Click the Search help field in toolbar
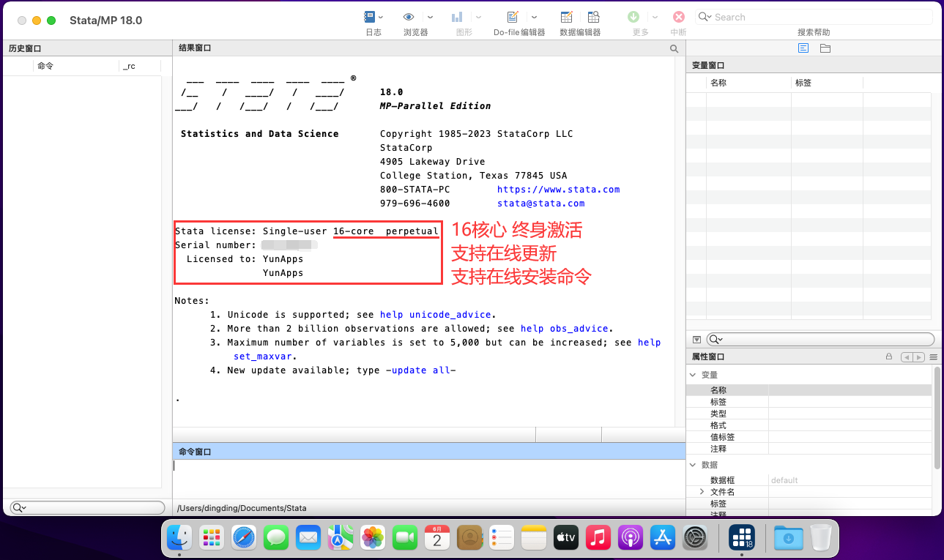This screenshot has width=944, height=560. point(814,17)
